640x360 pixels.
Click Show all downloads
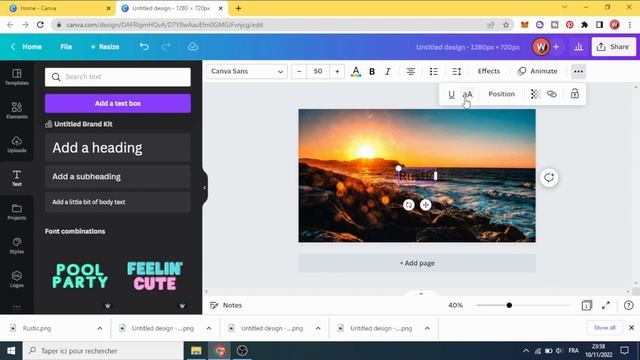(604, 328)
